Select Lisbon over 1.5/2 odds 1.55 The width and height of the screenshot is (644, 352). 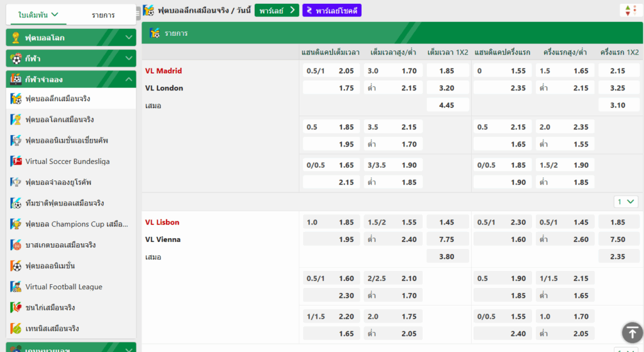click(393, 222)
